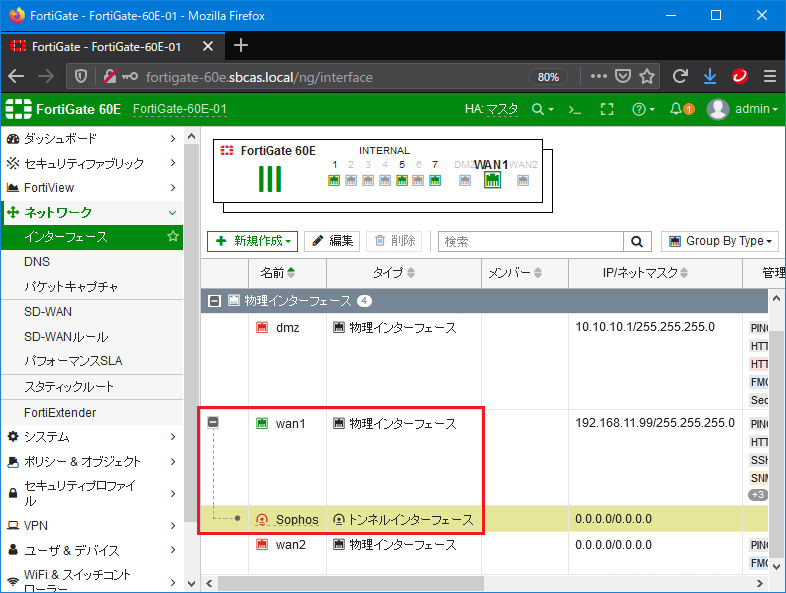Click the WAN2 port icon on faceplate
Viewport: 786px width, 593px height.
tap(523, 180)
